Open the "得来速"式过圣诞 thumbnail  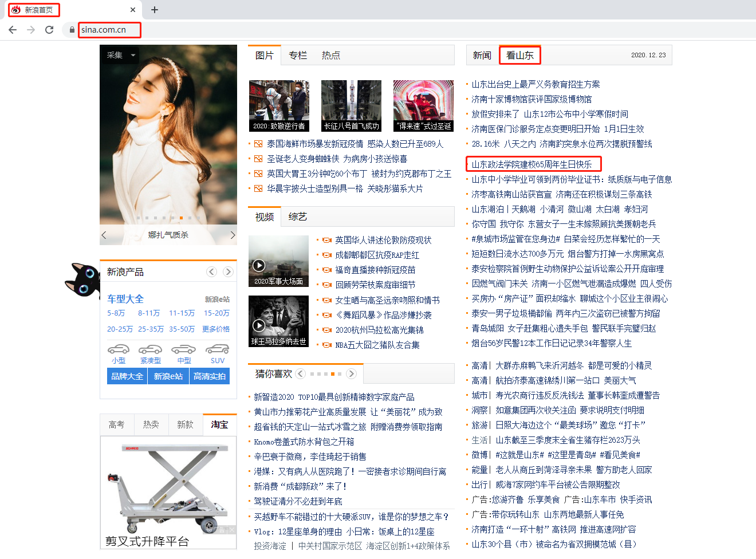pos(424,106)
